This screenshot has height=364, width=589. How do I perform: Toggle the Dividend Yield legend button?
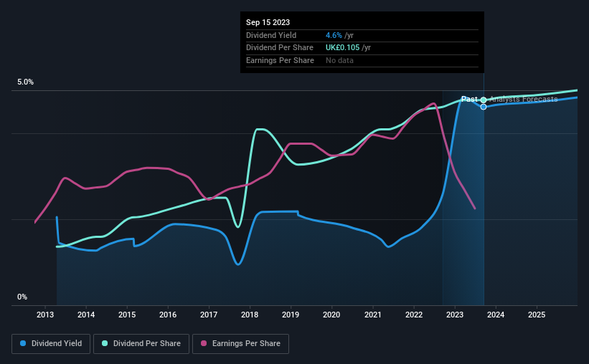point(51,344)
